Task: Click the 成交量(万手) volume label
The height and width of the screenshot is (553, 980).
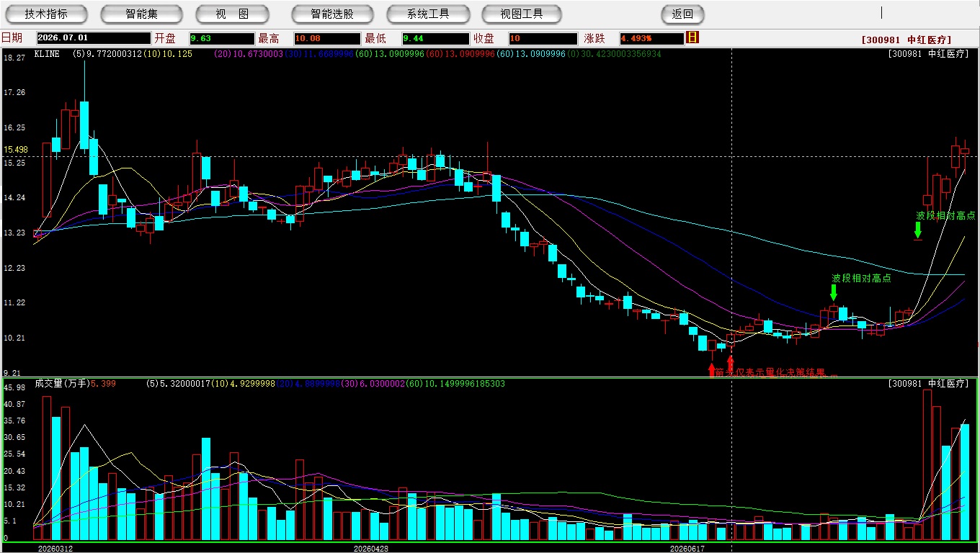Action: coord(61,384)
